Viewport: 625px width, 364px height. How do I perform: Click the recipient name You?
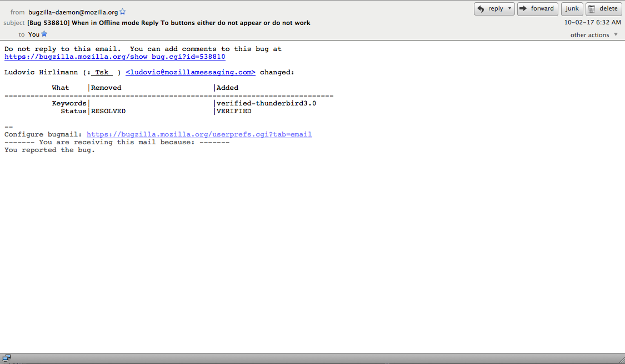[x=34, y=34]
